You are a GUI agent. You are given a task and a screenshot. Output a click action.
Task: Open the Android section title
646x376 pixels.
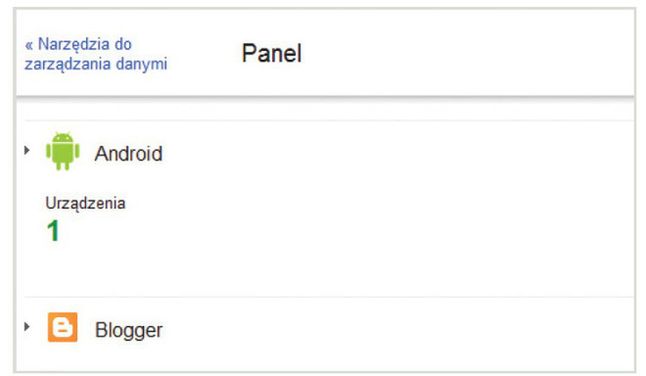pyautogui.click(x=129, y=154)
